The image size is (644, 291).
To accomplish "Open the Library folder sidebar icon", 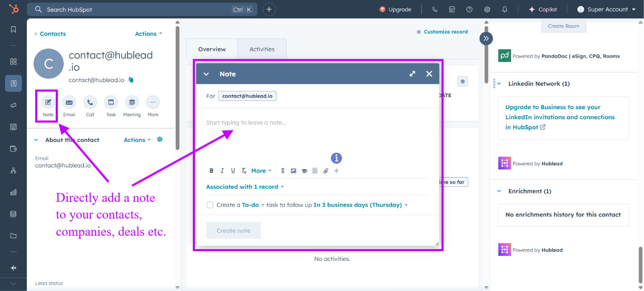I will pyautogui.click(x=13, y=236).
